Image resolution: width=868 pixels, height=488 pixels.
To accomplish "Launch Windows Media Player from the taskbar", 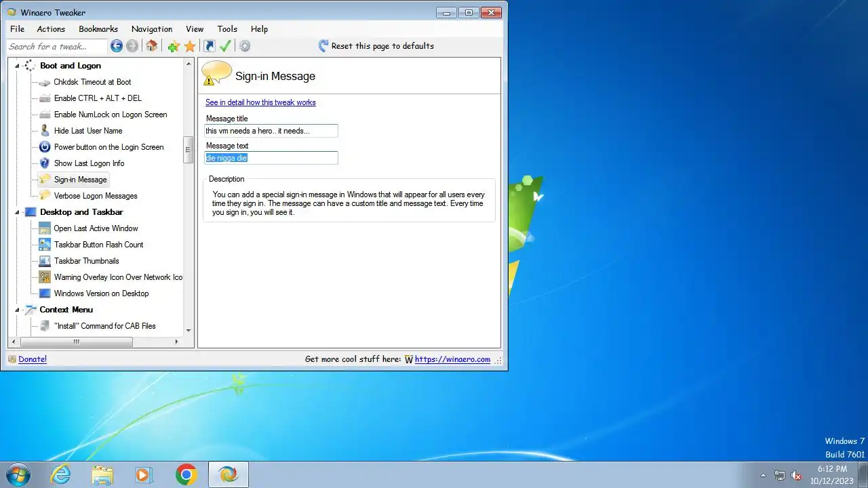I will pyautogui.click(x=144, y=474).
